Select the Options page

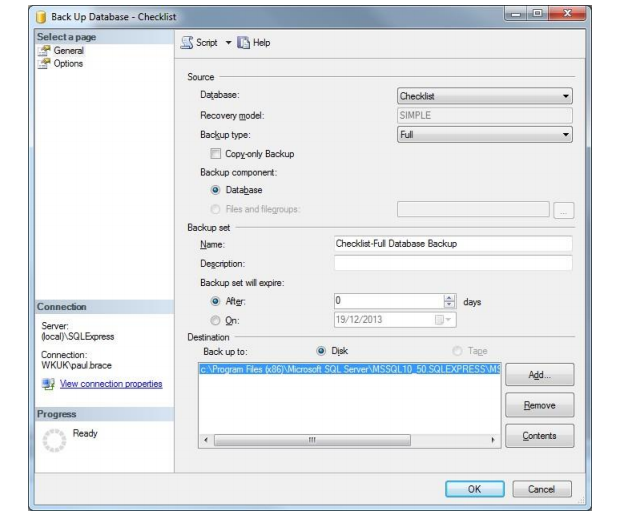pos(68,63)
